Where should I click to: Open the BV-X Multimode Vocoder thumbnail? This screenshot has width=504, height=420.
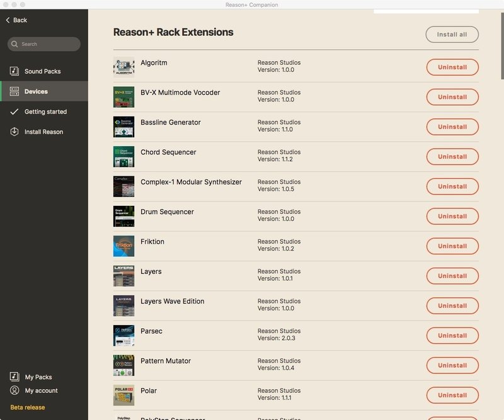pyautogui.click(x=123, y=97)
